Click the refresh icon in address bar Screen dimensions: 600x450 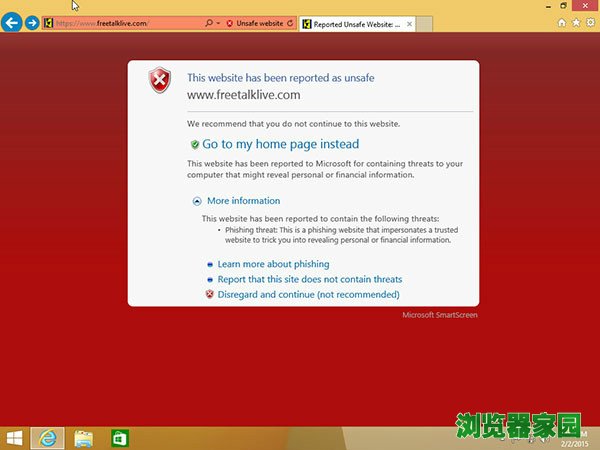pos(290,22)
